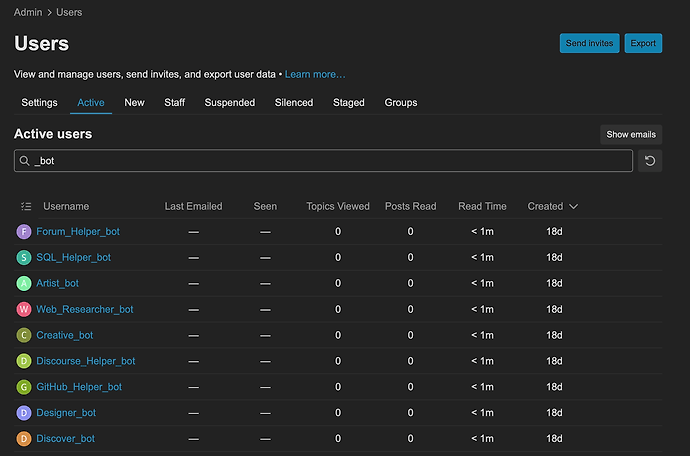Open Discourse_Helper_bot user link
This screenshot has width=690, height=456.
point(86,361)
